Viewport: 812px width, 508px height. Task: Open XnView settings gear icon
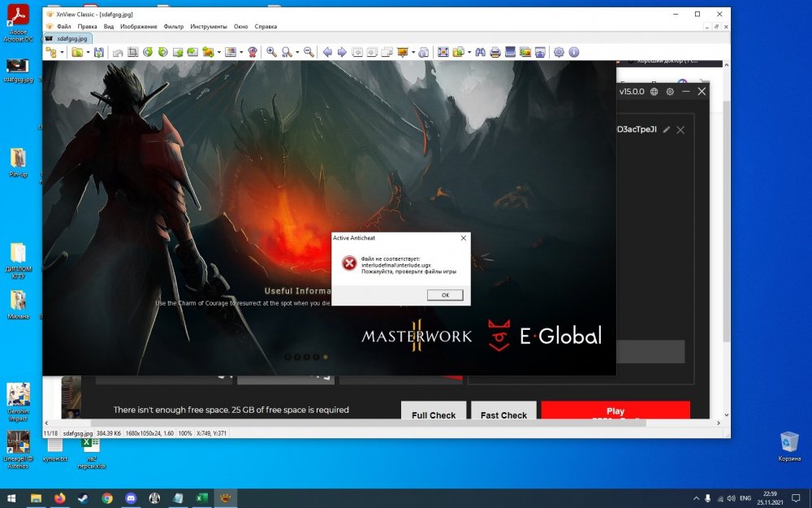click(559, 52)
